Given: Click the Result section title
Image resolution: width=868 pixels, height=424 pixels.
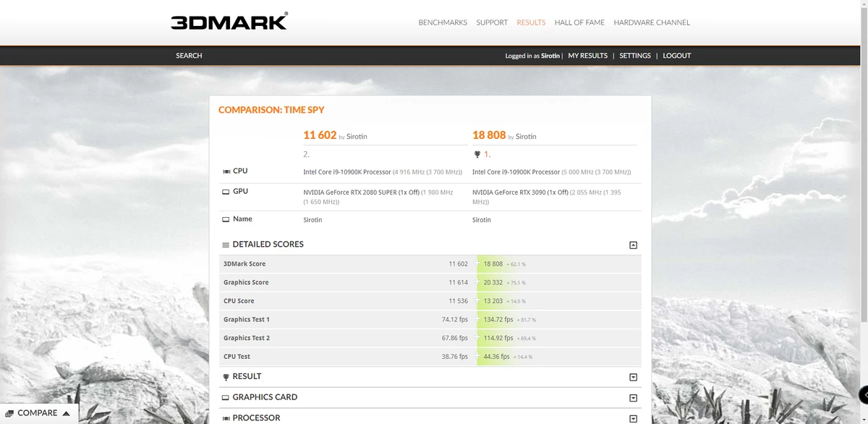Looking at the screenshot, I should click(x=247, y=376).
